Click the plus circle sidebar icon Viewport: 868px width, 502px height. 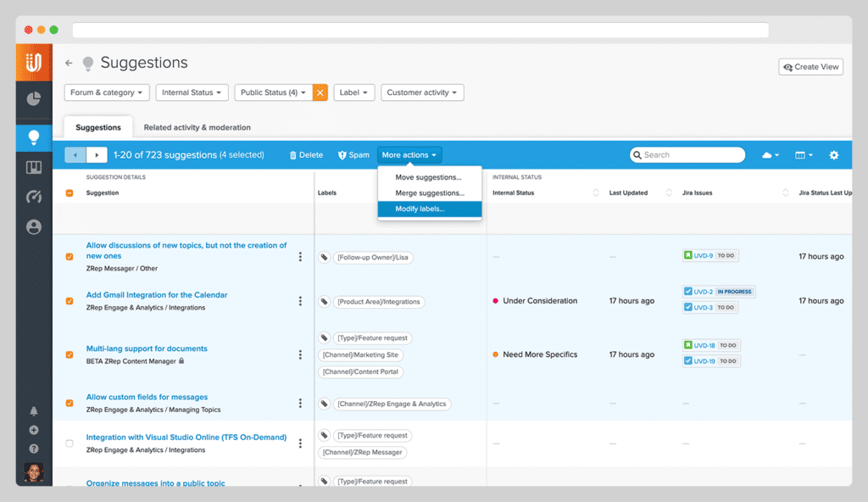(x=34, y=430)
